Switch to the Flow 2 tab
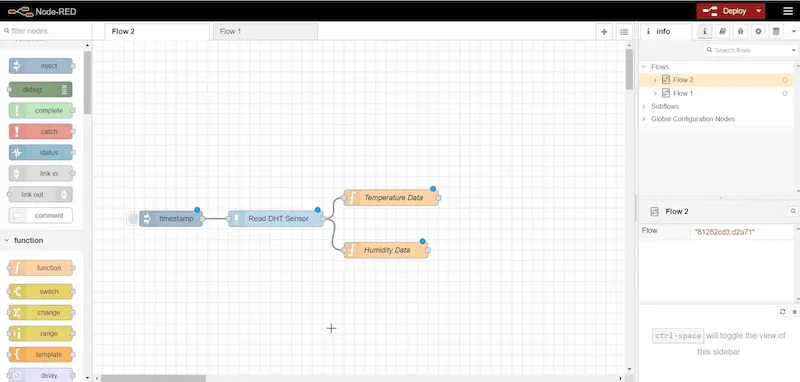Screen dimensions: 800x382 pyautogui.click(x=157, y=32)
